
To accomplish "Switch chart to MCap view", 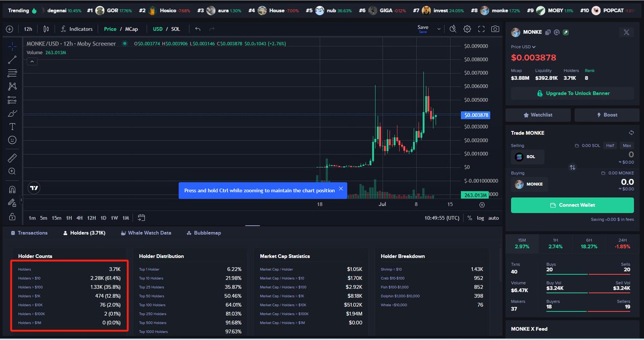I will [x=132, y=29].
